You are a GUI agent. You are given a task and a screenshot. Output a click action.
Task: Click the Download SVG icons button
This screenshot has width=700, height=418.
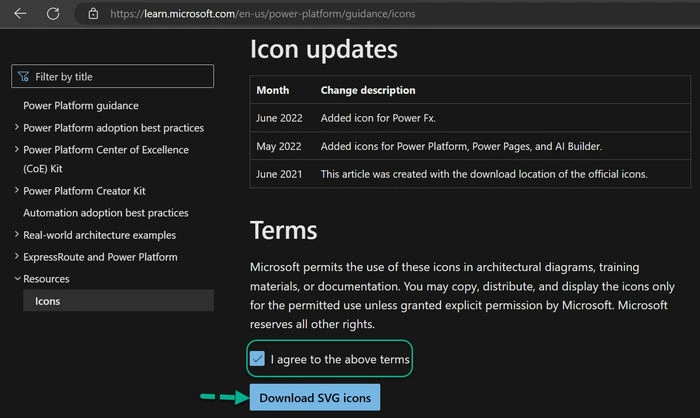coord(315,397)
